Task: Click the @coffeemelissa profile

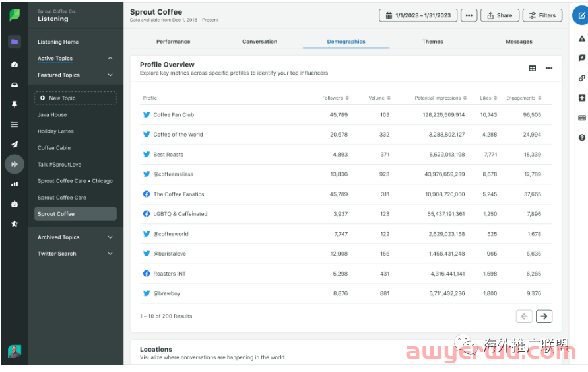Action: tap(174, 174)
